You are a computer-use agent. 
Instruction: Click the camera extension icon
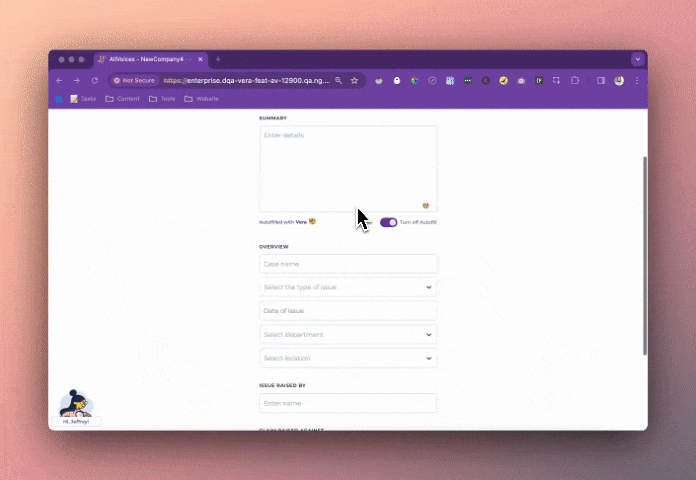(521, 80)
